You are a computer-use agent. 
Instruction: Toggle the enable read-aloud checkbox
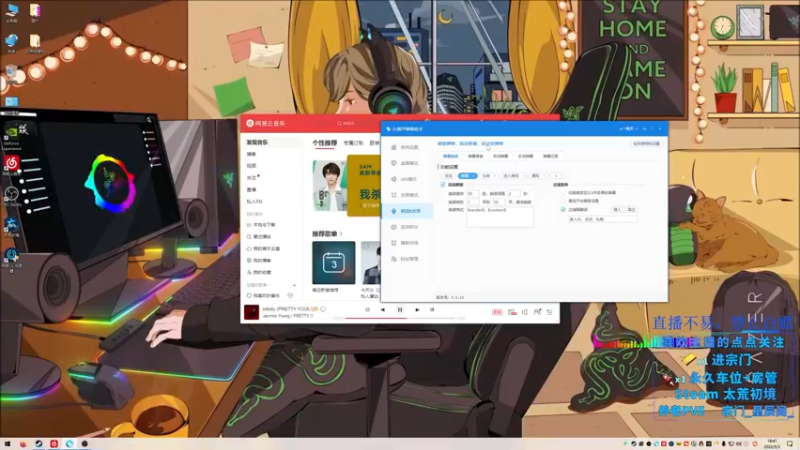pos(443,185)
